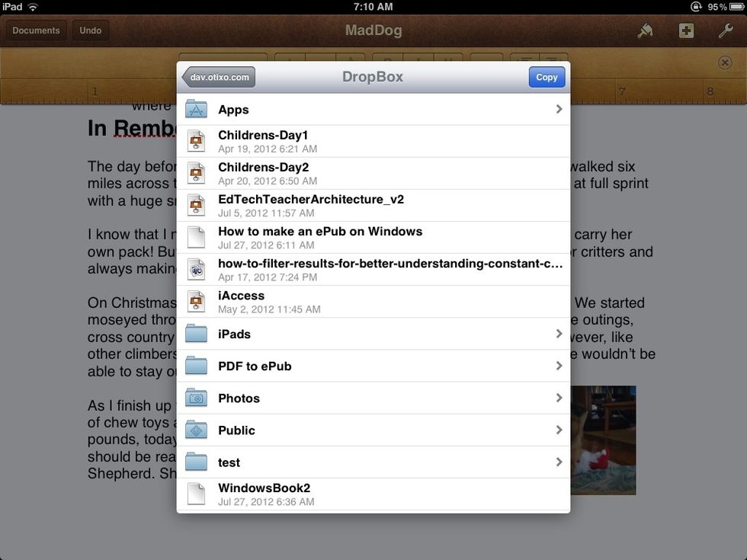Open the iPads folder label
Image resolution: width=747 pixels, height=560 pixels.
tap(235, 334)
